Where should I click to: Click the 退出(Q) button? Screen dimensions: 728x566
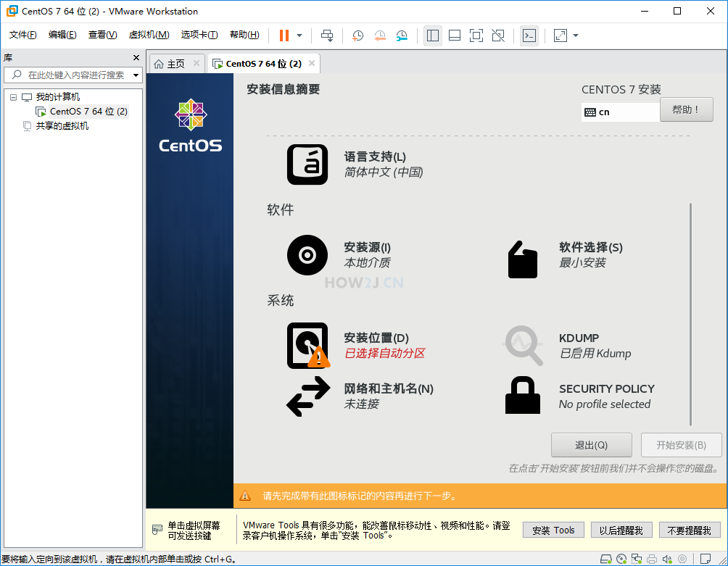tap(591, 445)
